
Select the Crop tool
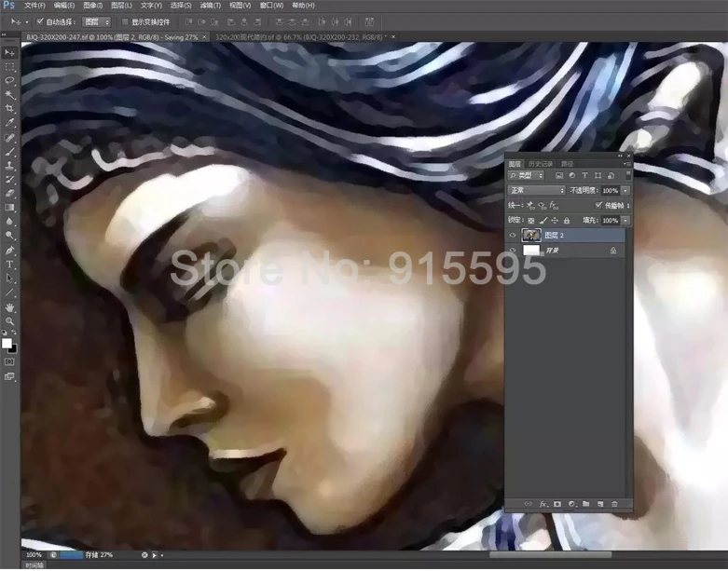(9, 109)
